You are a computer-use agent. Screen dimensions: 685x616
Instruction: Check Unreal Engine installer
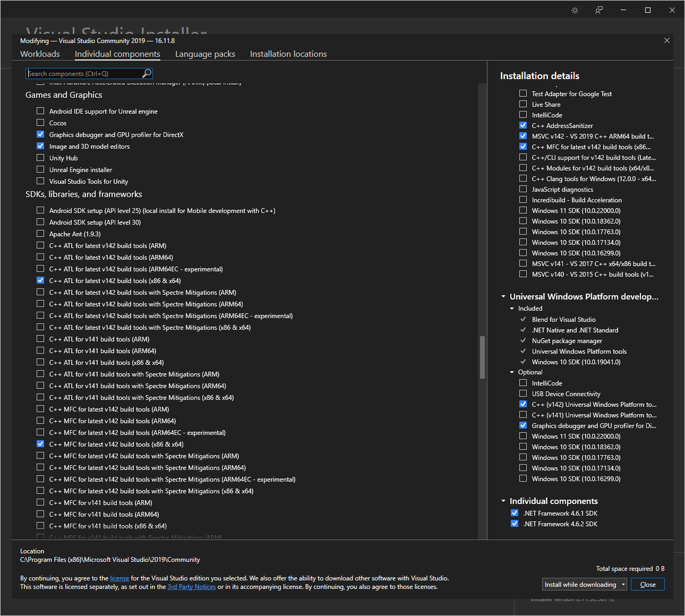[x=40, y=169]
